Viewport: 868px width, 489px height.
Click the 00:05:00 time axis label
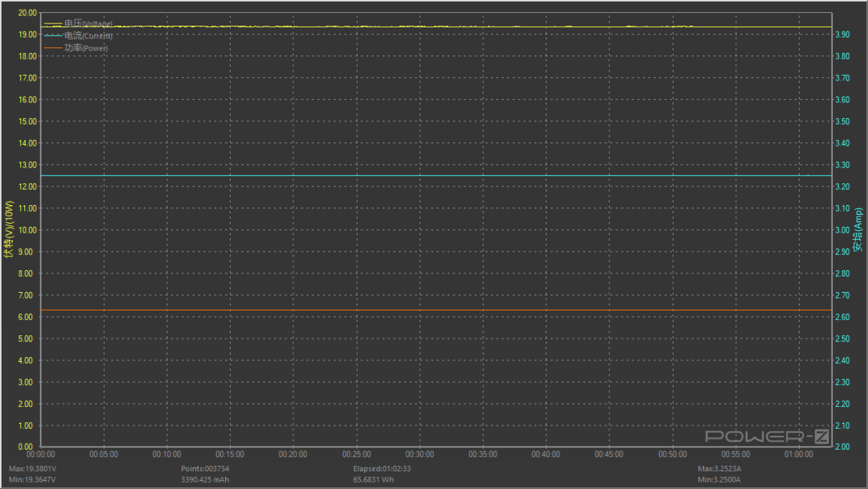(104, 454)
